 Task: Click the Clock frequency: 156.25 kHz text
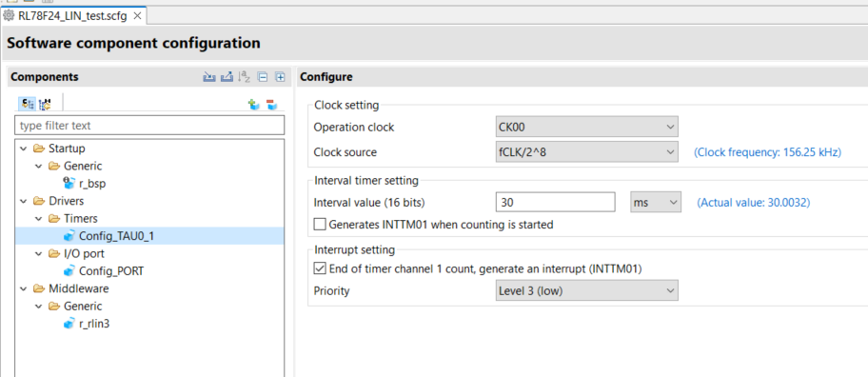767,152
